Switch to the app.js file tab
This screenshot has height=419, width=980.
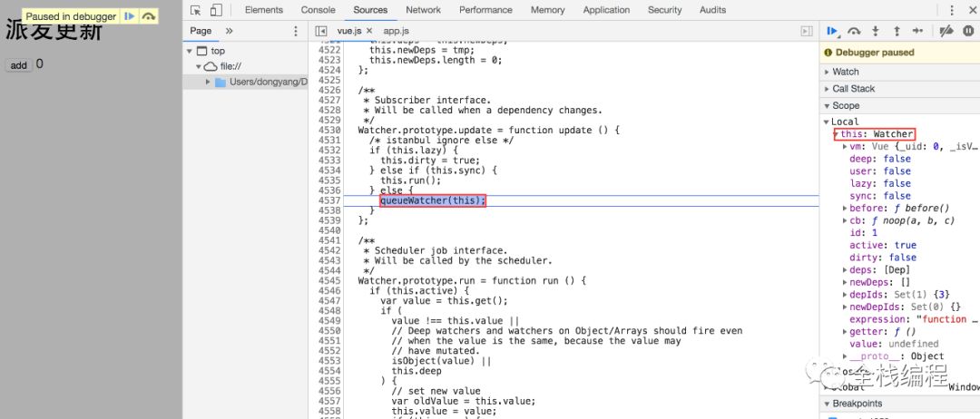click(x=397, y=31)
